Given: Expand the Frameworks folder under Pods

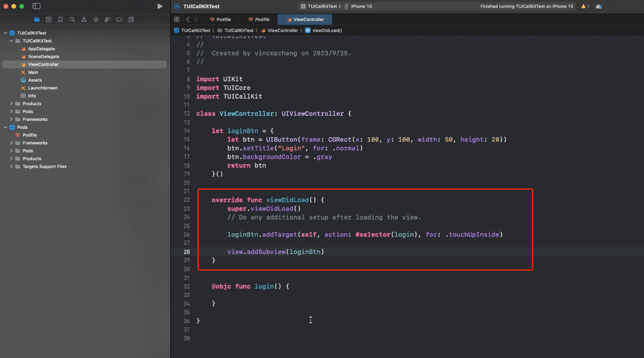Looking at the screenshot, I should tap(11, 143).
